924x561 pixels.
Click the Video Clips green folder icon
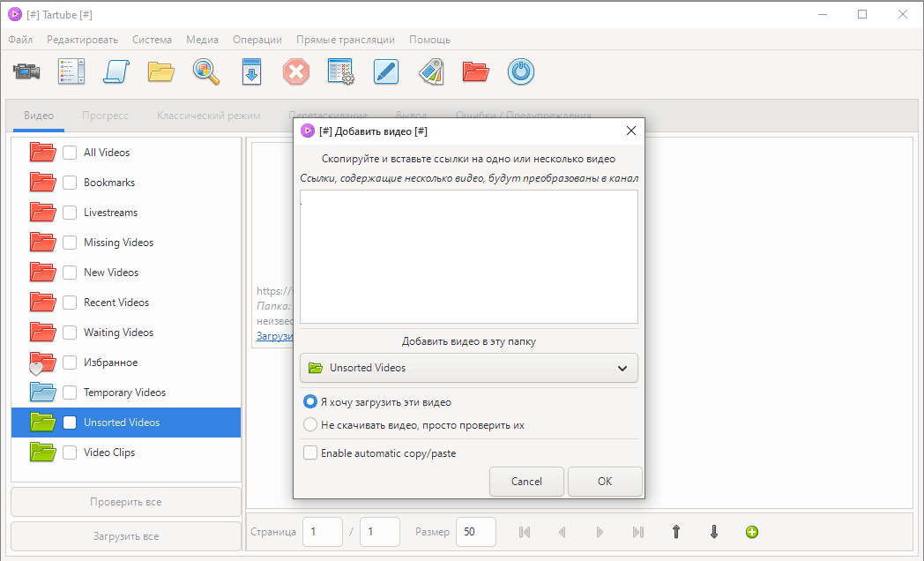coord(42,452)
